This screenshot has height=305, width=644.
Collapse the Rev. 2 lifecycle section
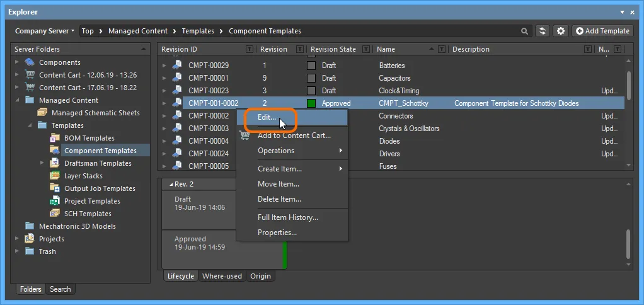171,184
